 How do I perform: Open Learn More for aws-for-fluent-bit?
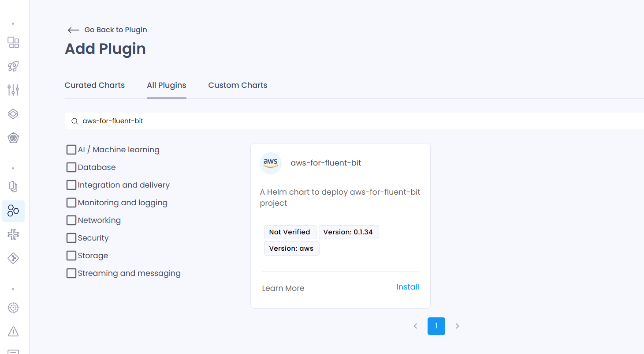click(283, 288)
